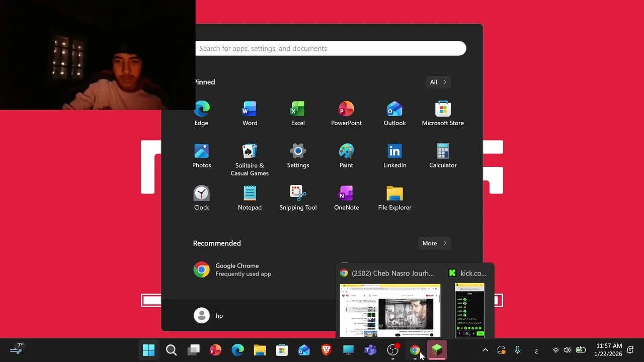Open the Edge app in pinned apps
The width and height of the screenshot is (644, 362).
coord(202,114)
